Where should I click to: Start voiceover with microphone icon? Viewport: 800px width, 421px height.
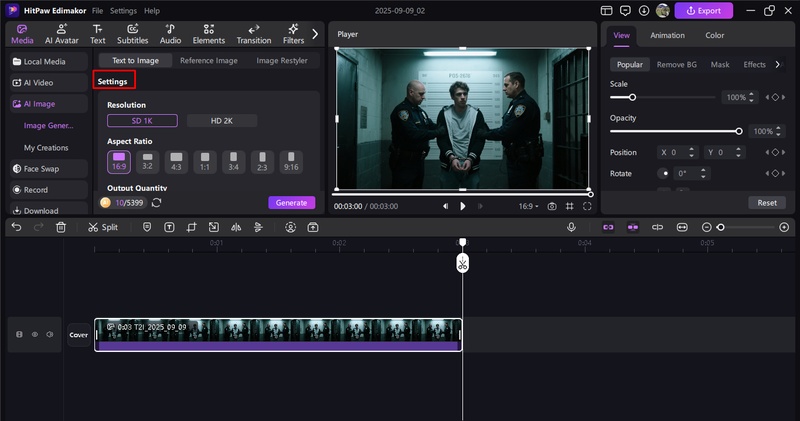(571, 227)
